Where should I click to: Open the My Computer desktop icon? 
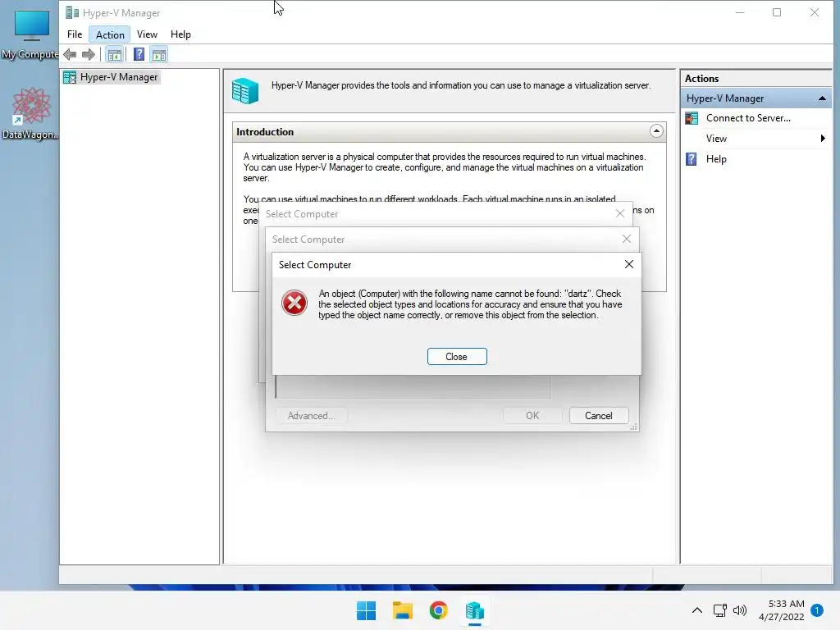(30, 34)
